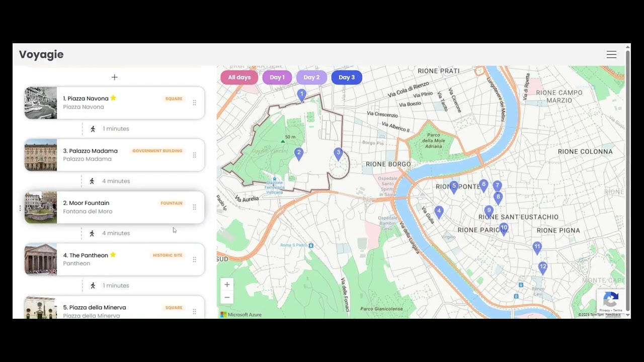644x362 pixels.
Task: Click drag handle on Palazzo Madama card
Action: click(194, 155)
